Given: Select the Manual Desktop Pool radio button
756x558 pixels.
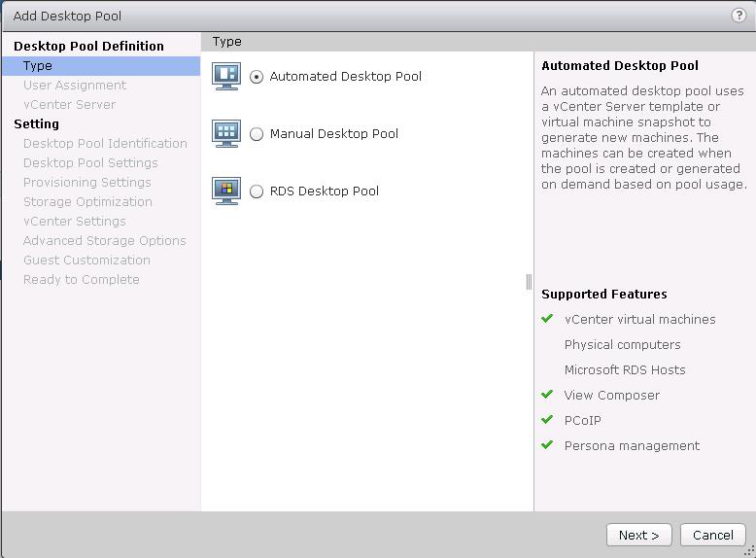Looking at the screenshot, I should [257, 134].
